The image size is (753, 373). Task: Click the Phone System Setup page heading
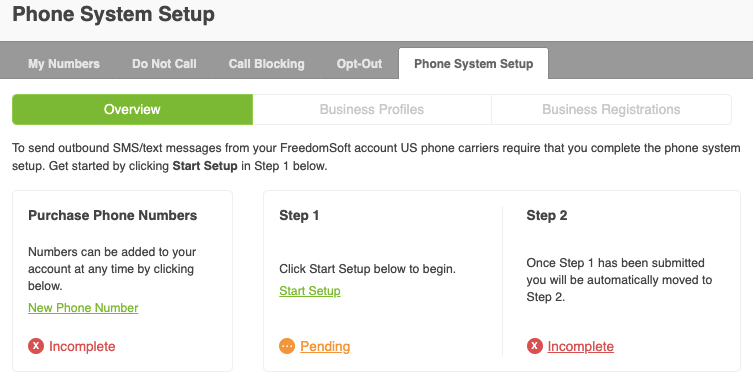click(113, 14)
